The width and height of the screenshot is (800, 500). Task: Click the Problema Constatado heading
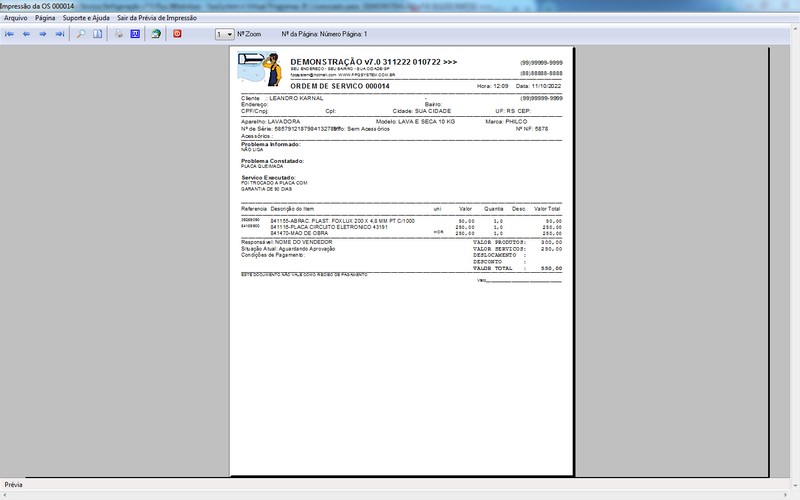[272, 161]
